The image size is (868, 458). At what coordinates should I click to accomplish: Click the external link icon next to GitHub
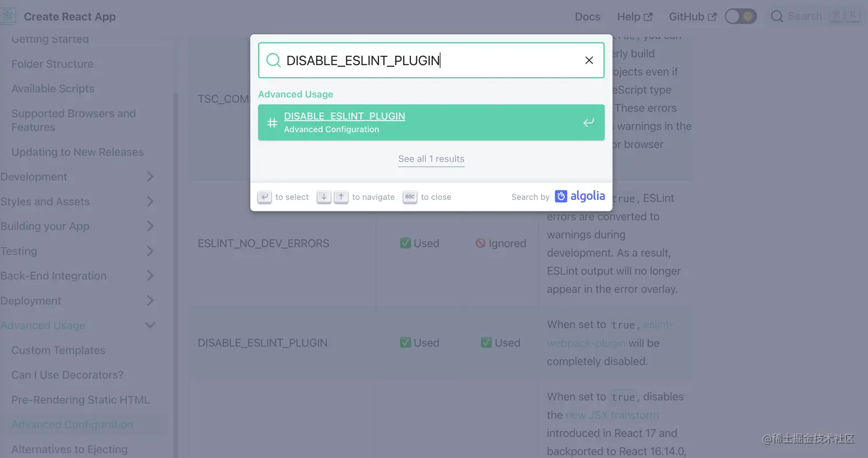pos(712,17)
